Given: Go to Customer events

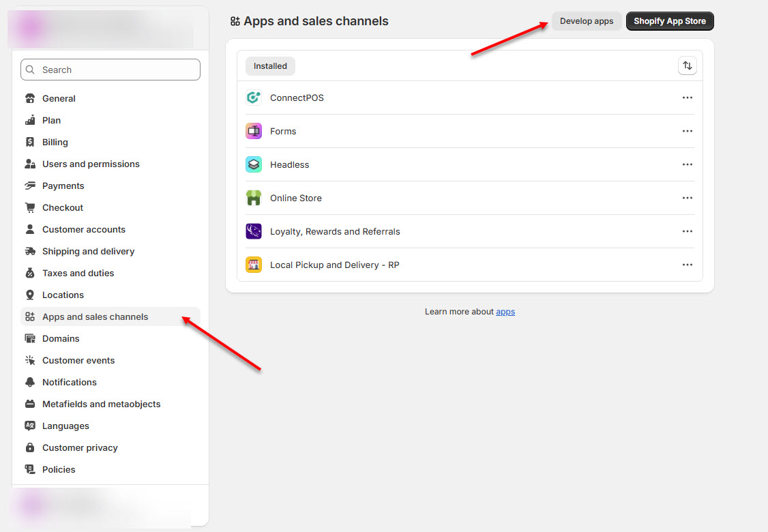Looking at the screenshot, I should (110, 361).
